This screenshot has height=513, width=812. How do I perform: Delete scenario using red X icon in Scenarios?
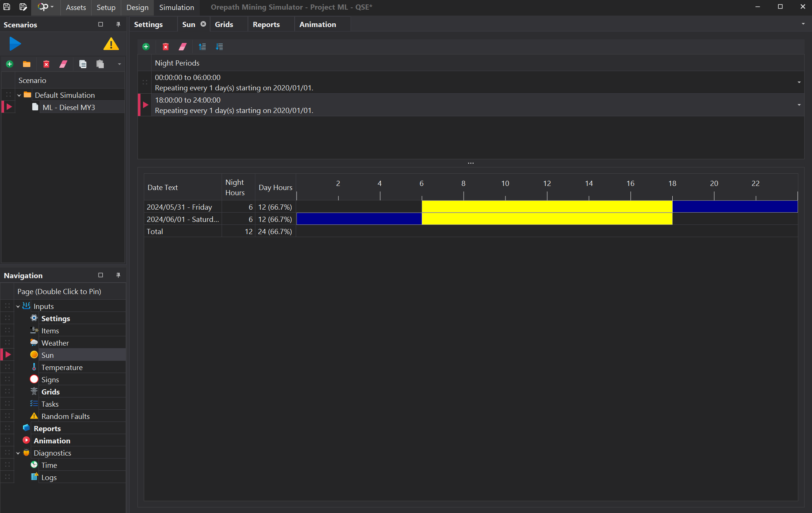pos(46,64)
